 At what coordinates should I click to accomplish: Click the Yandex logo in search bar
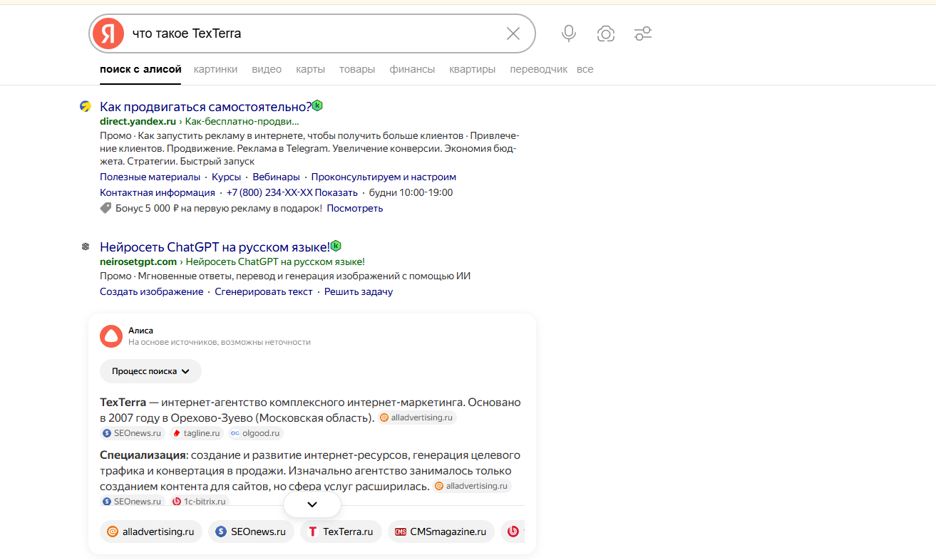(108, 33)
